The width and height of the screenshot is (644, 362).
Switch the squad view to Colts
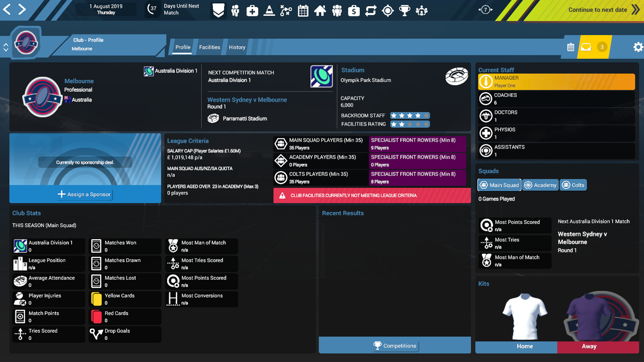[x=573, y=185]
